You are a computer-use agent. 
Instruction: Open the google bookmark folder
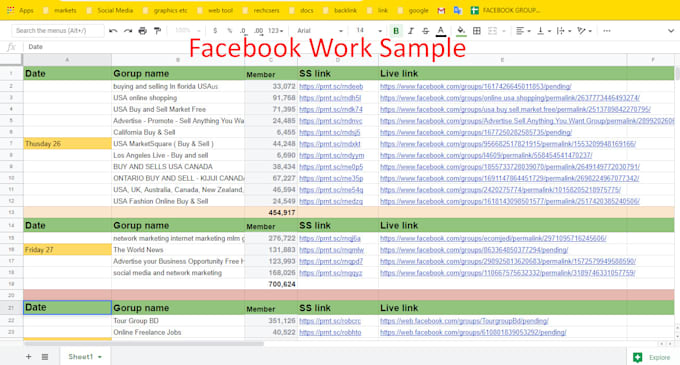pyautogui.click(x=413, y=10)
